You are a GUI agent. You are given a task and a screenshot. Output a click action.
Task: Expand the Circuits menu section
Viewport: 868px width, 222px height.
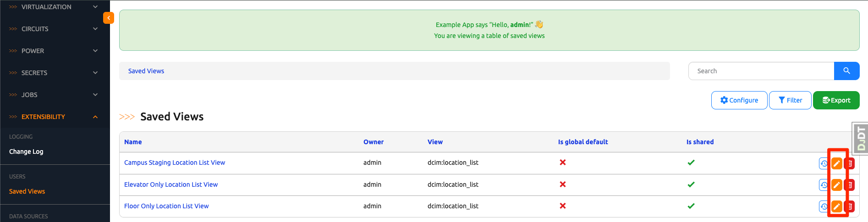click(x=55, y=29)
